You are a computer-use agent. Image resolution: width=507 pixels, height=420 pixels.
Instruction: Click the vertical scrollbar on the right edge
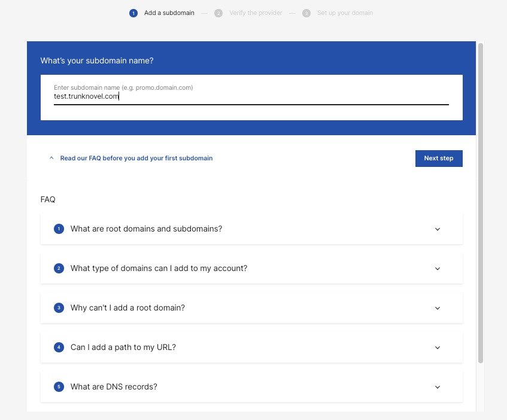tap(479, 203)
